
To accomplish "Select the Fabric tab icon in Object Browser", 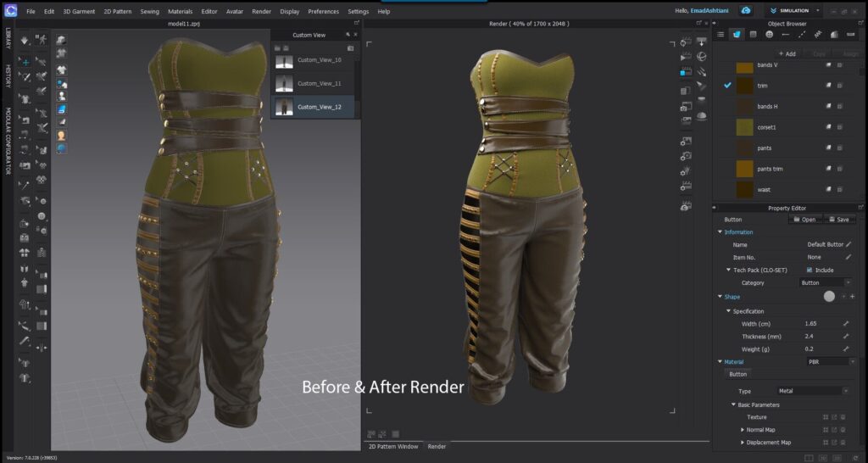I will tap(737, 34).
